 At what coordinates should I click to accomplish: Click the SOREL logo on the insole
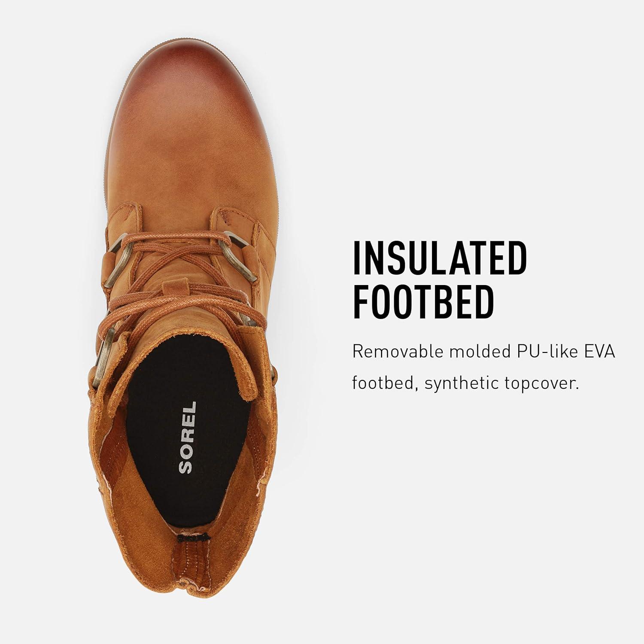[x=188, y=437]
